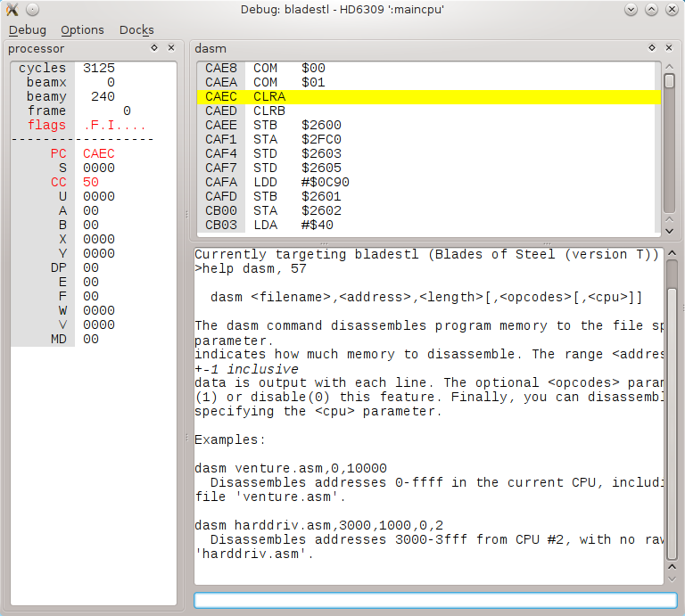Click the PC register value CAEC
Viewport: 685px width, 616px height.
[x=98, y=153]
